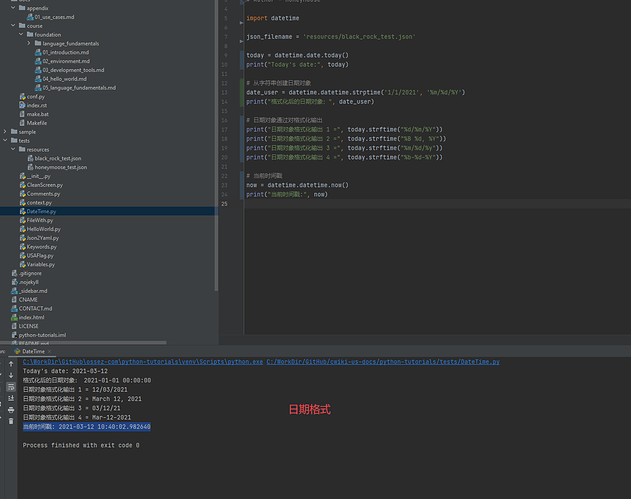Click scroll-to-end icon in Run console

click(x=11, y=398)
